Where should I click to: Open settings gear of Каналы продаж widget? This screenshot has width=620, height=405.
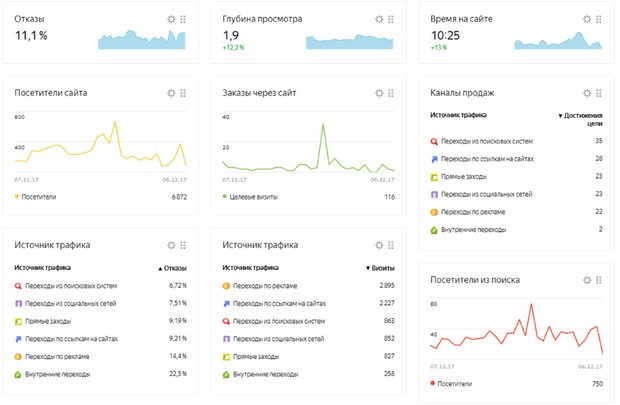pyautogui.click(x=587, y=93)
